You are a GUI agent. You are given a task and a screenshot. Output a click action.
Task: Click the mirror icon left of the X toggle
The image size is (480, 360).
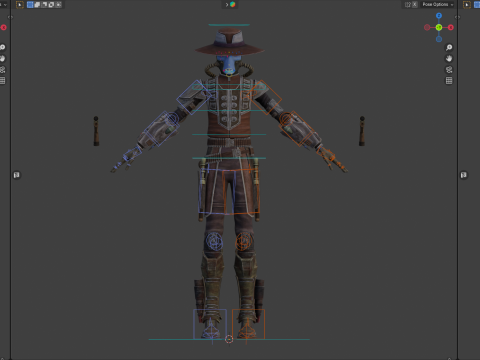point(408,4)
